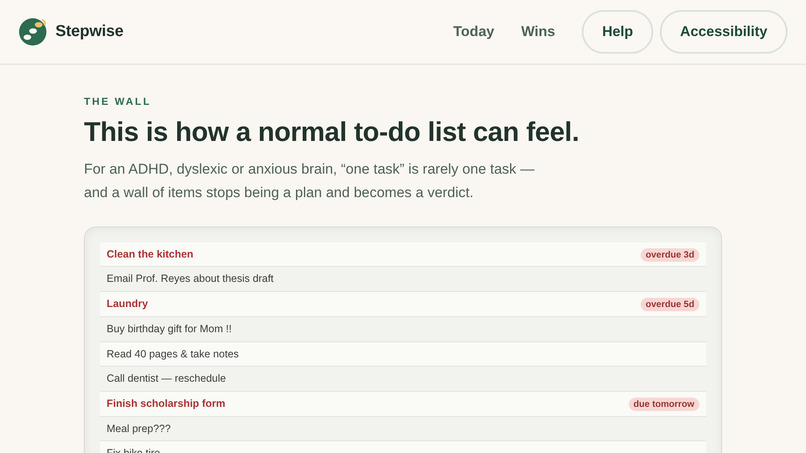Click 'THE WALL' section label
This screenshot has height=453, width=806.
117,101
